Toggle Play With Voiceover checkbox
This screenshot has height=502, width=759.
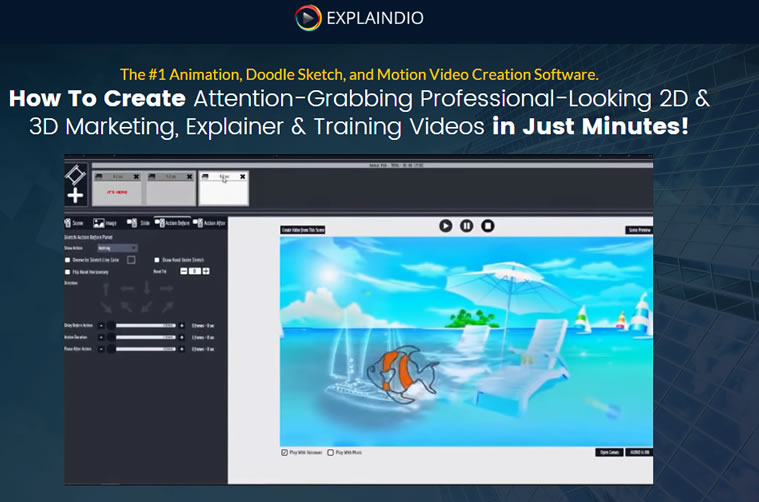285,453
